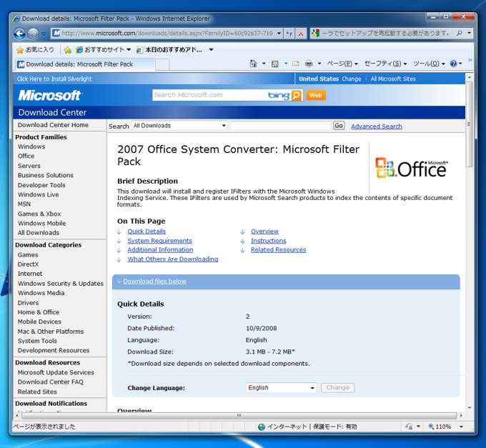Click the status bar security lock icon
Image resolution: width=486 pixels, height=448 pixels.
click(409, 427)
